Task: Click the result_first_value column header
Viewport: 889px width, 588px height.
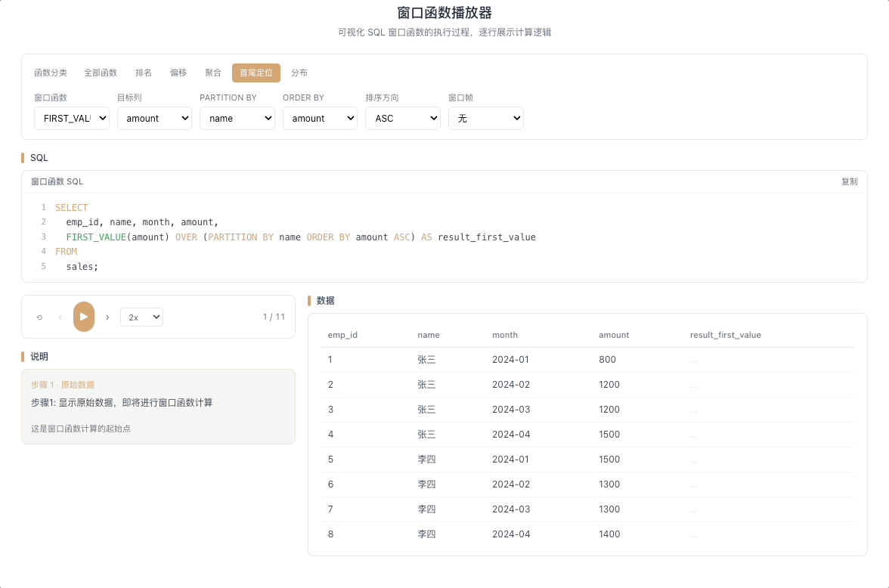Action: (725, 335)
